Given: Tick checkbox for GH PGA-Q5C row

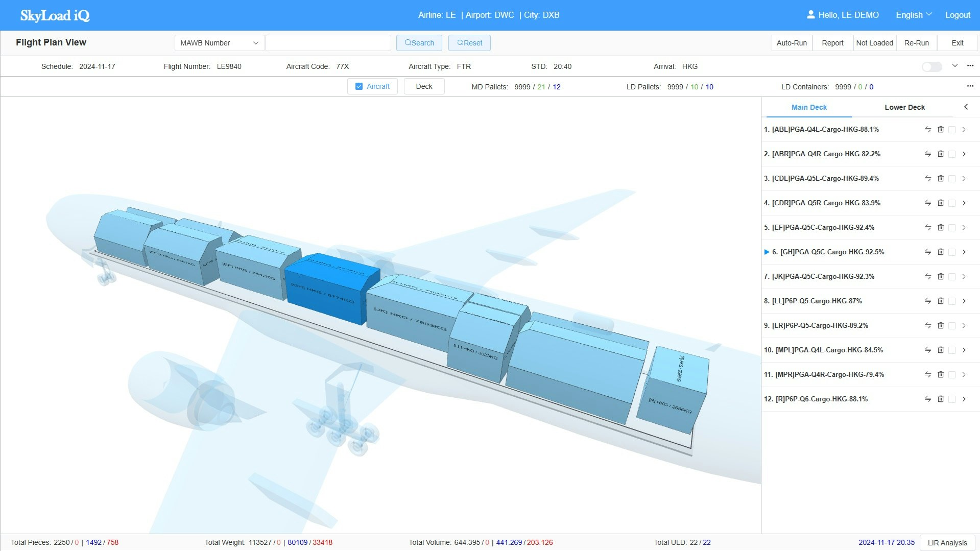Looking at the screenshot, I should [952, 253].
